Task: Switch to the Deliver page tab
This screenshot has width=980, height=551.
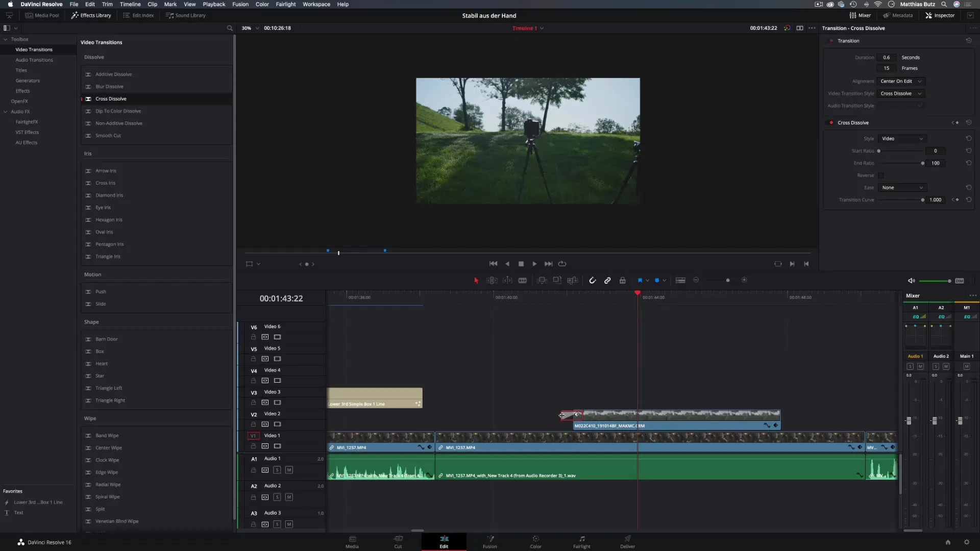Action: 627,542
